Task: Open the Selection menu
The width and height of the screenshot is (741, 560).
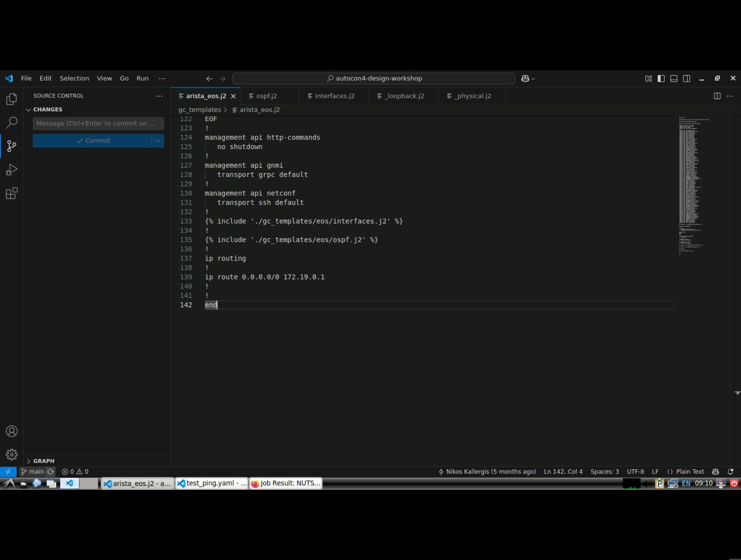Action: [x=74, y=78]
